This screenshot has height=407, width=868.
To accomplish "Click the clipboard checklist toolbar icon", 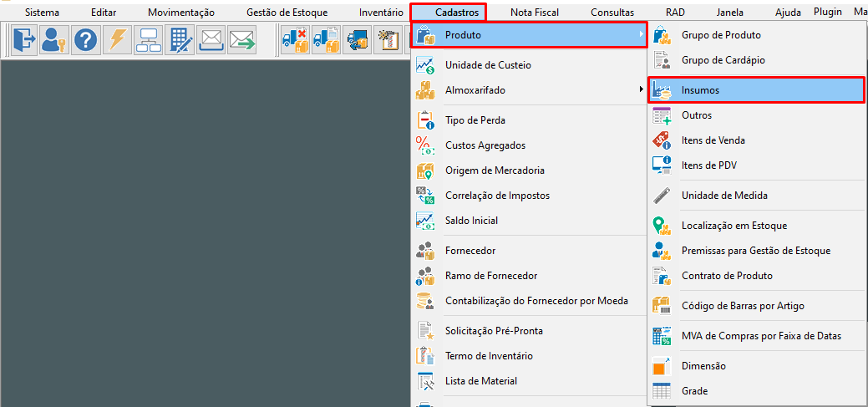I will click(387, 40).
